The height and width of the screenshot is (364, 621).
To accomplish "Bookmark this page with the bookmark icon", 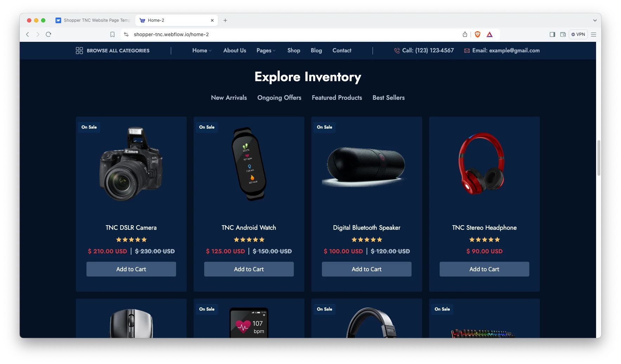I will [x=112, y=34].
